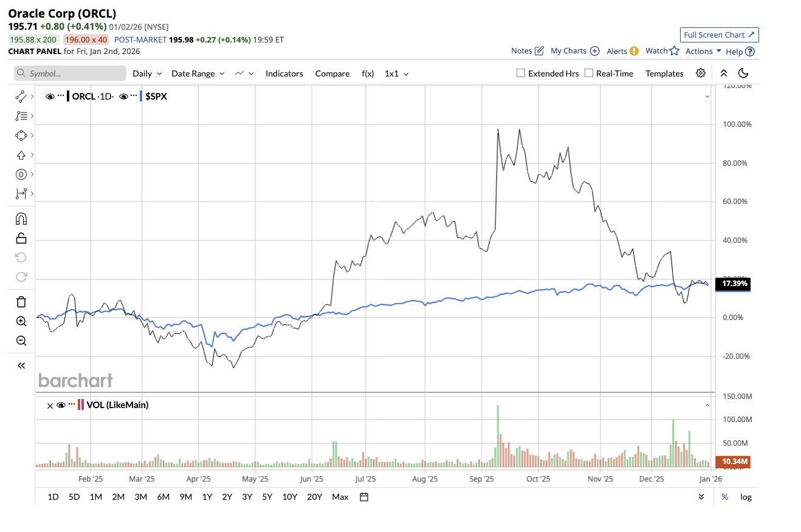This screenshot has height=532, width=801.
Task: Collapse the drawing sidebar double chevron
Action: (21, 366)
